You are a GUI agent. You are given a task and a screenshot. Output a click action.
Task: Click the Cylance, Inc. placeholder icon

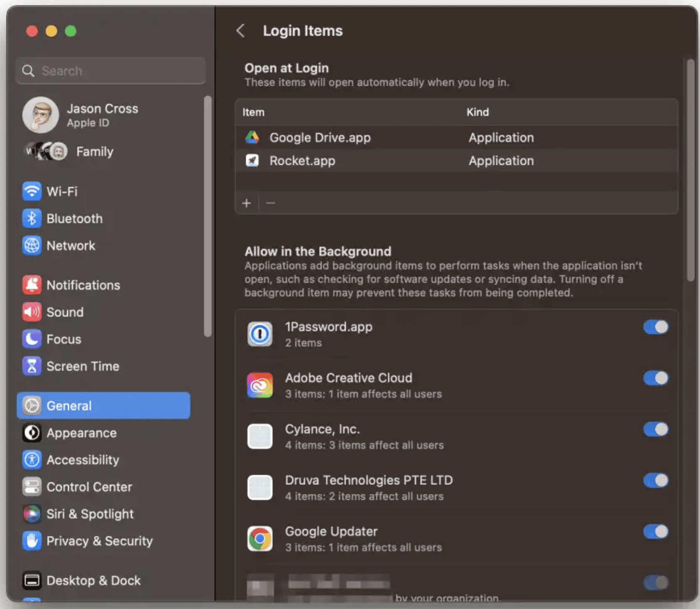coord(260,436)
